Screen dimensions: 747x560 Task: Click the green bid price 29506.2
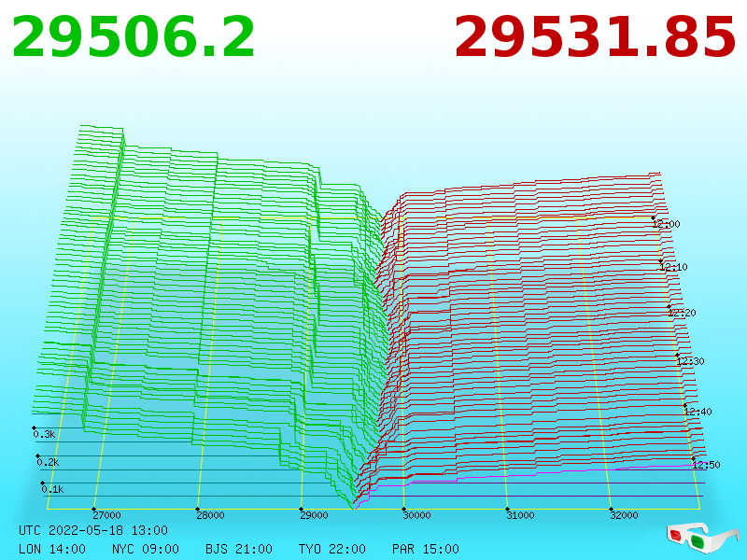[x=134, y=37]
